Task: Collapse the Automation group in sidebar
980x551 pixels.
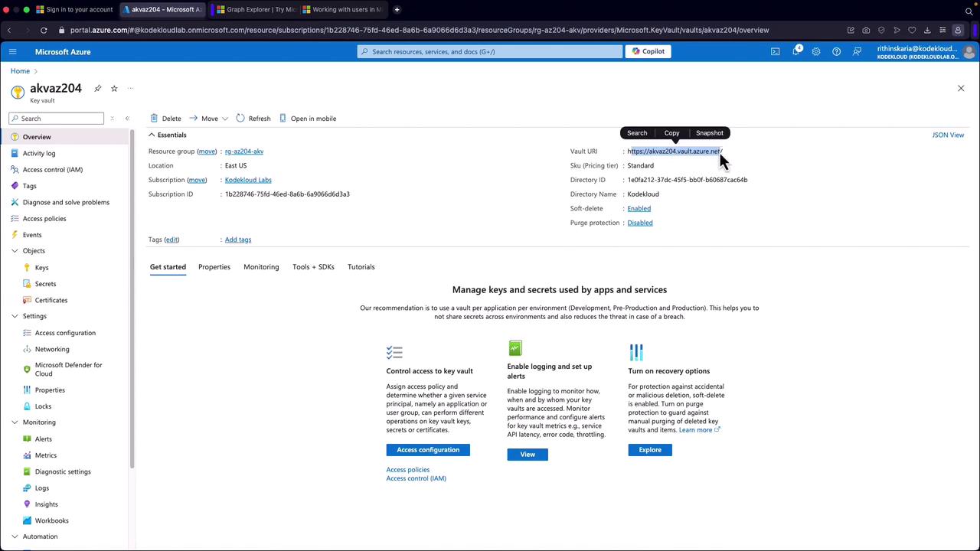Action: (15, 536)
